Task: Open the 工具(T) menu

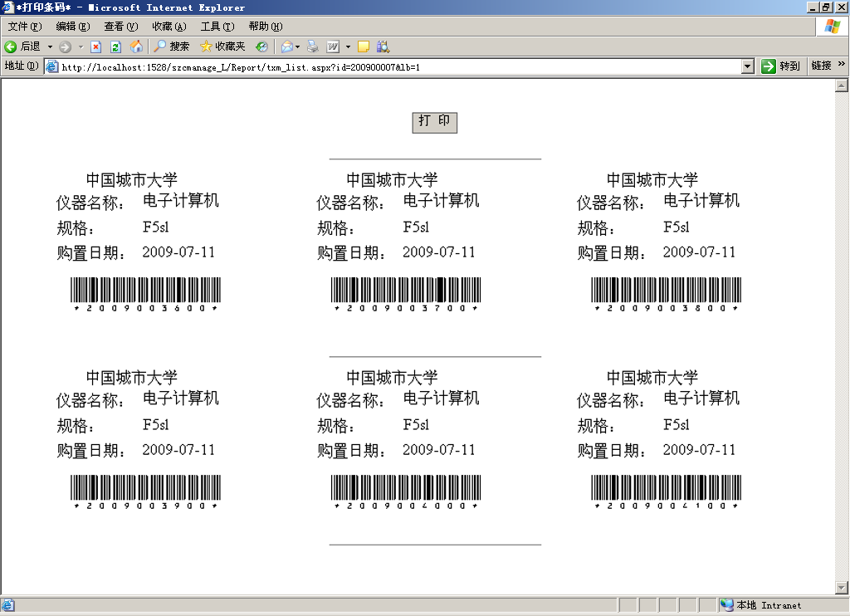Action: coord(217,27)
